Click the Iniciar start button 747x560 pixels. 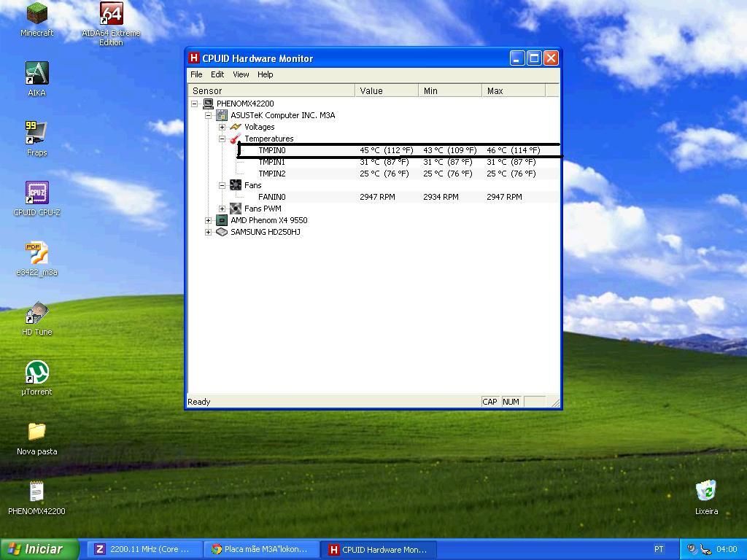click(39, 549)
